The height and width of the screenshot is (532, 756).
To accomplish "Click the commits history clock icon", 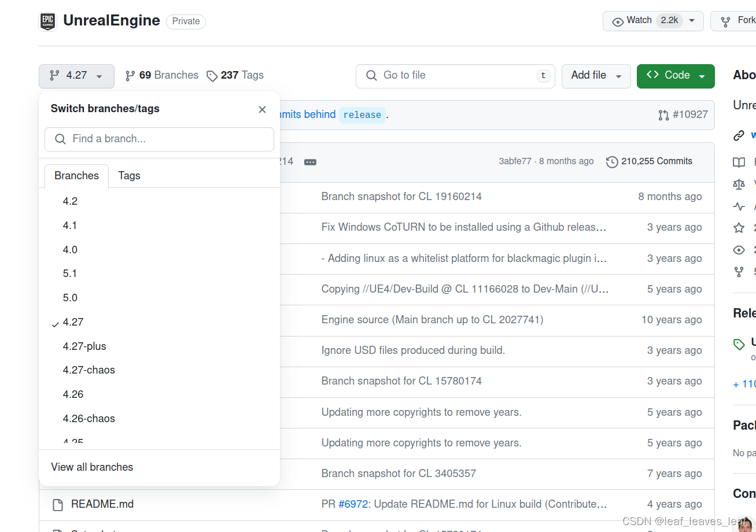I will coord(612,162).
